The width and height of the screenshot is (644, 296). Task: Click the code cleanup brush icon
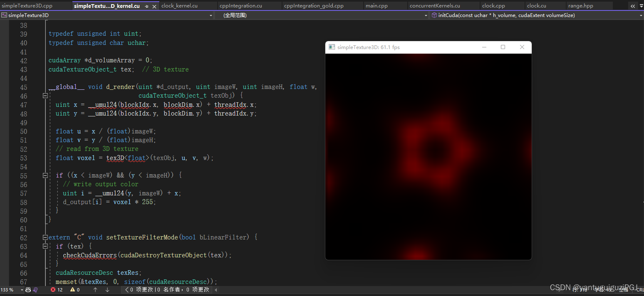pyautogui.click(x=35, y=290)
